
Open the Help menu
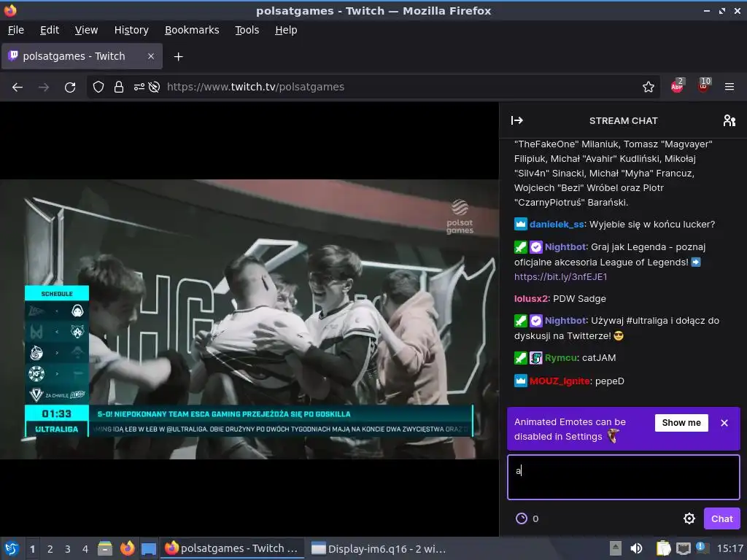pos(286,30)
